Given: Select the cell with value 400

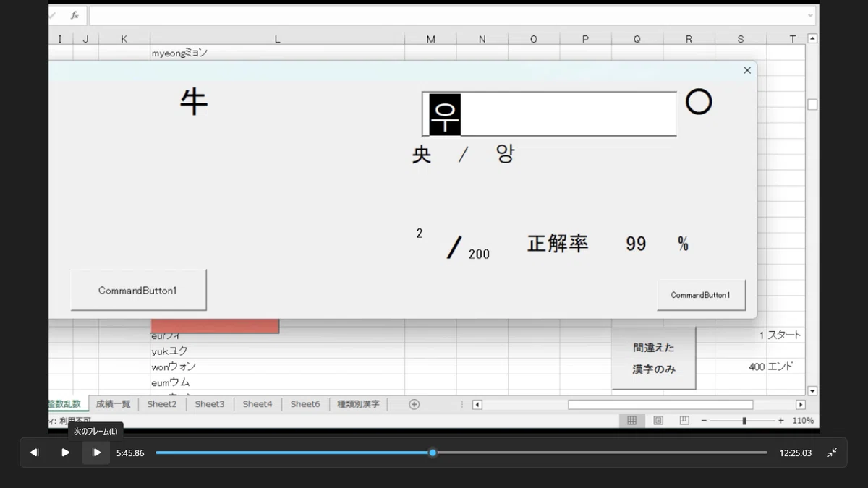Looking at the screenshot, I should [741, 367].
